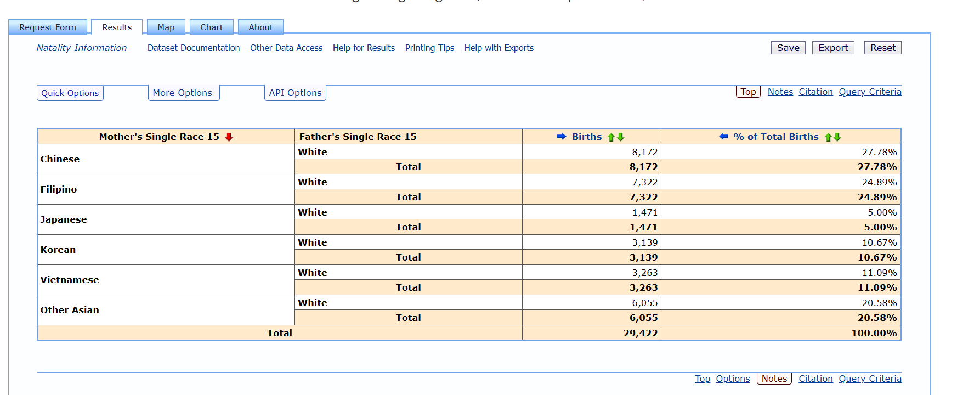Sort % of Total Births ascending
980x395 pixels.
[828, 137]
